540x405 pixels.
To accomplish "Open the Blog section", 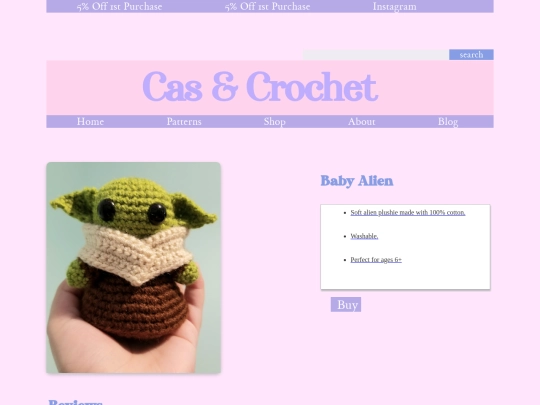I will pos(448,122).
